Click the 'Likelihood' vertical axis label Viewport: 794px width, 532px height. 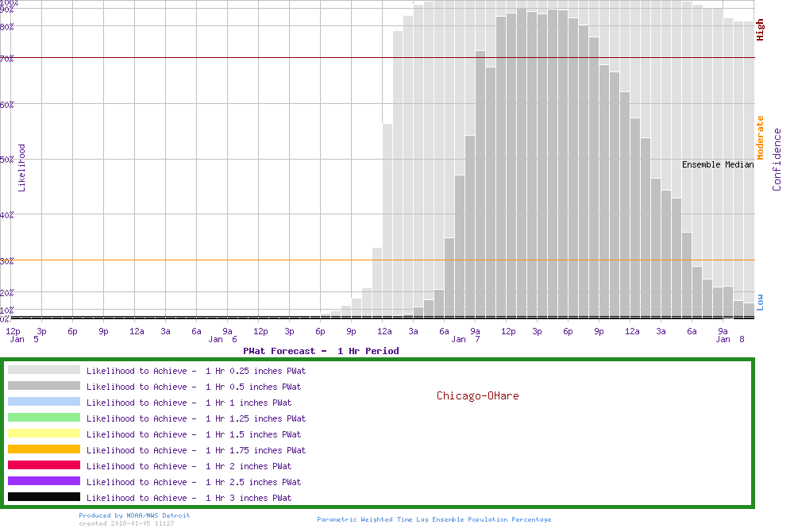21,168
